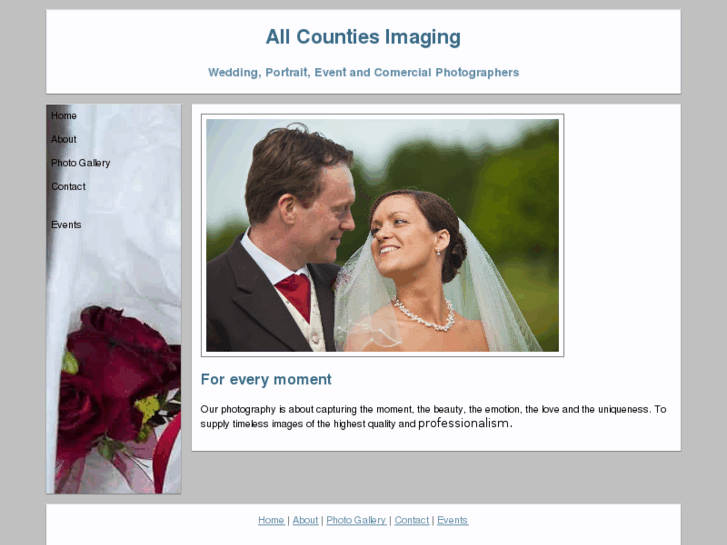Select Contact in the sidebar menu

click(x=68, y=186)
